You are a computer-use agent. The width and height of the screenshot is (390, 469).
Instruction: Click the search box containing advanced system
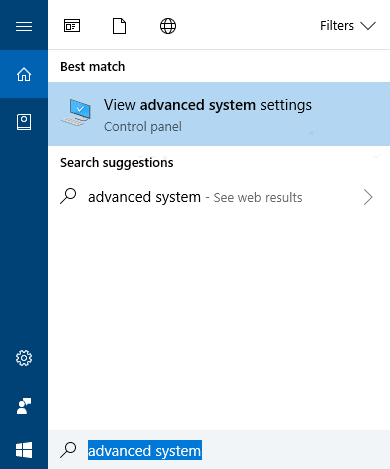tap(219, 450)
